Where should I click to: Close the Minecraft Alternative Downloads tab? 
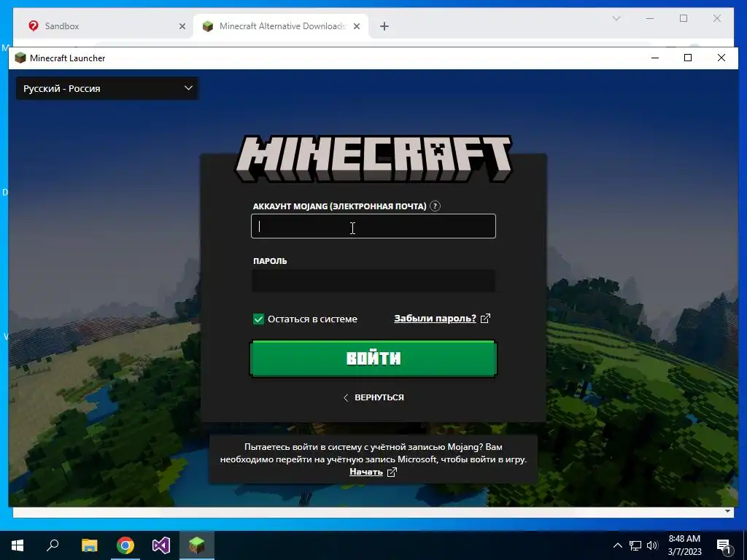pos(356,26)
